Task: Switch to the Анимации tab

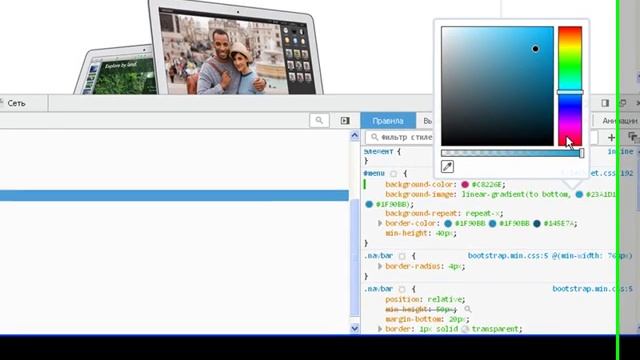Action: tap(620, 121)
